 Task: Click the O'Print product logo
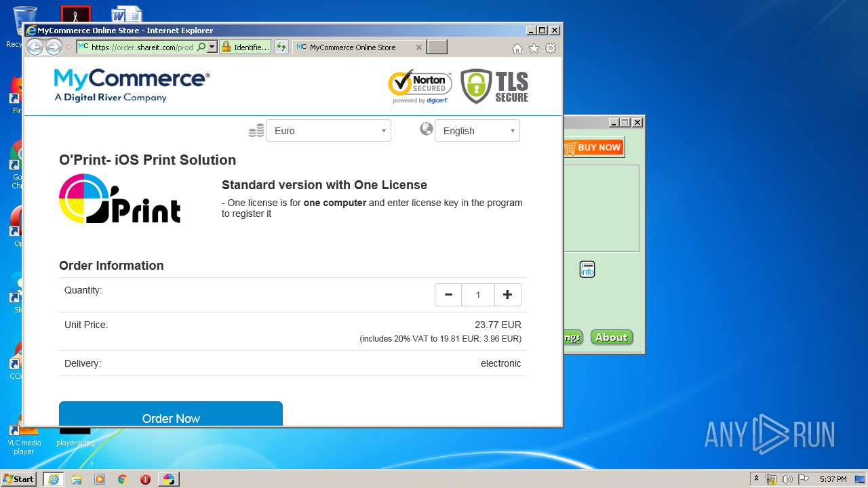[x=120, y=199]
